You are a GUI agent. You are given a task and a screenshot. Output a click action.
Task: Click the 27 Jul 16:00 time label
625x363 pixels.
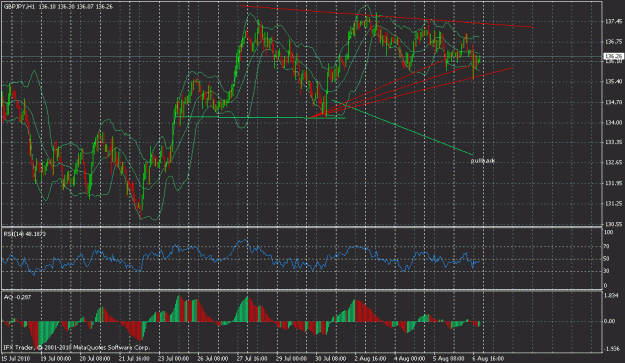click(252, 358)
